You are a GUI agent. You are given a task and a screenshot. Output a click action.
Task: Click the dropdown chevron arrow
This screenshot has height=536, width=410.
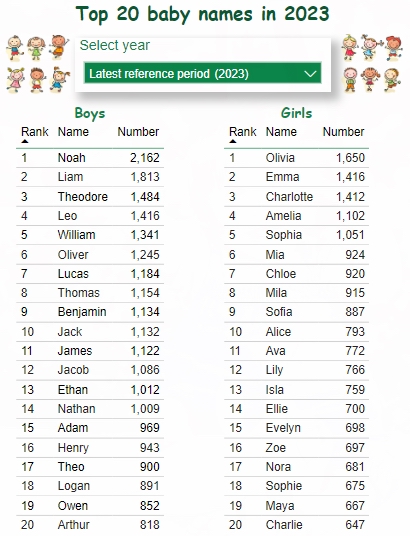(x=310, y=73)
